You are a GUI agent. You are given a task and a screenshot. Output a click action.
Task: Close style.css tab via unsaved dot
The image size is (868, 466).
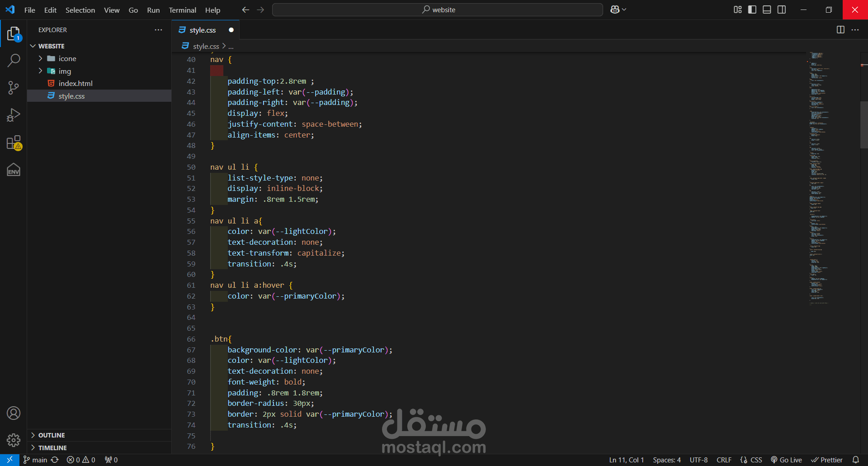pos(231,30)
